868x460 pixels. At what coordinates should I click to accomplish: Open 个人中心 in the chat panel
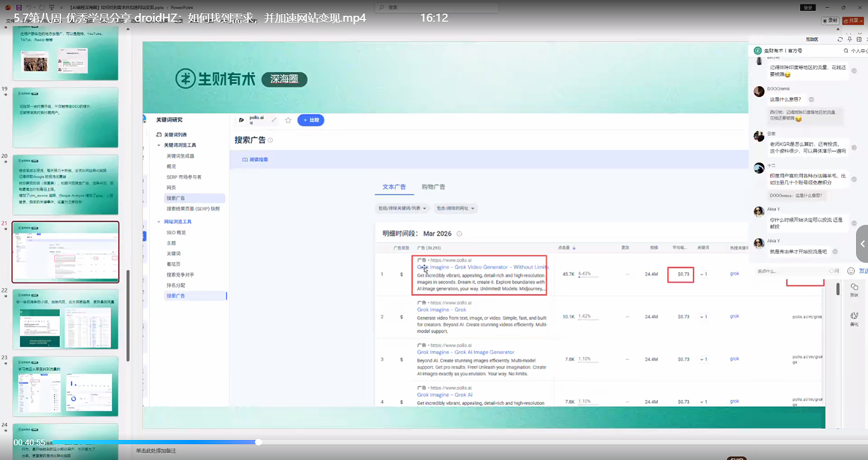tap(859, 51)
